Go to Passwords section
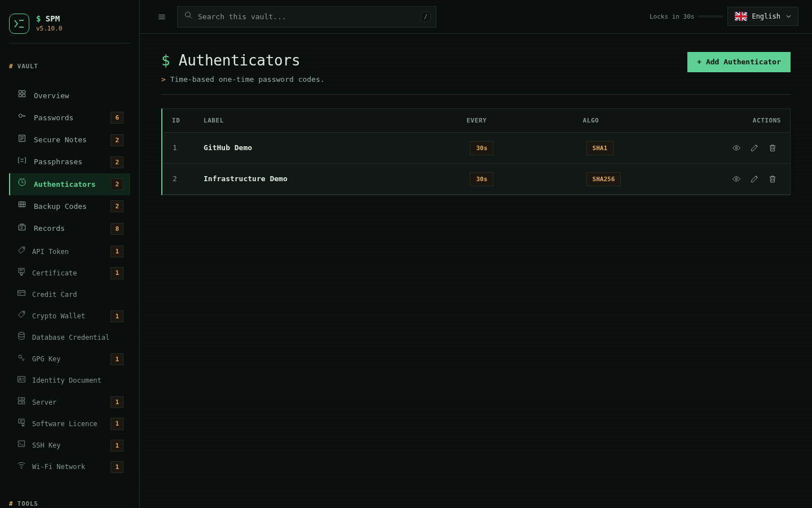The height and width of the screenshot is (508, 812). click(x=70, y=117)
